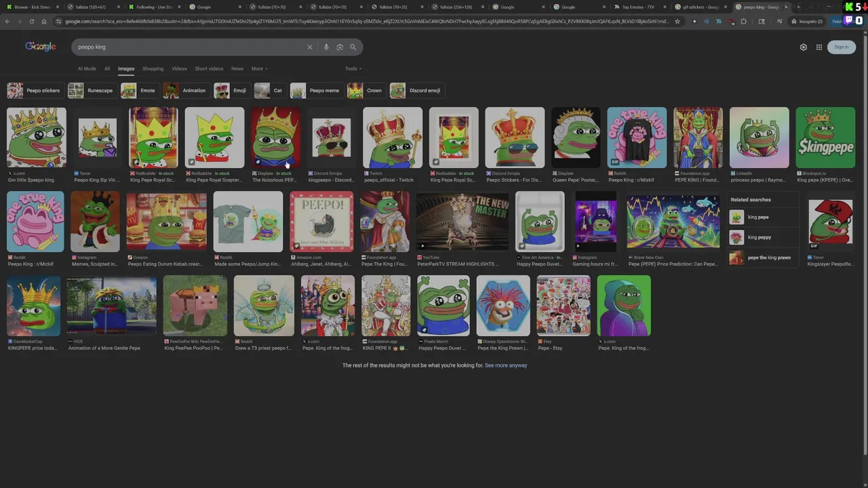Open Google quick settings gear
868x488 pixels.
pyautogui.click(x=804, y=47)
